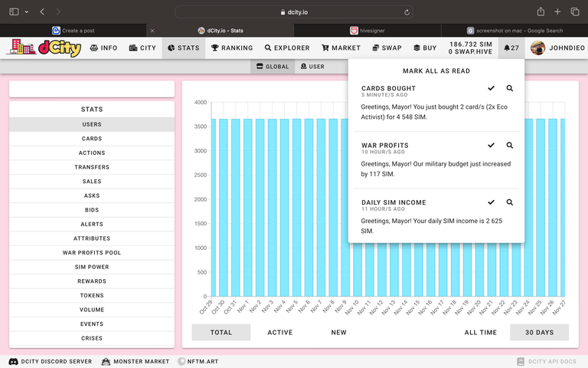588x368 pixels.
Task: Switch to the GLOBAL stats tab
Action: click(x=273, y=67)
